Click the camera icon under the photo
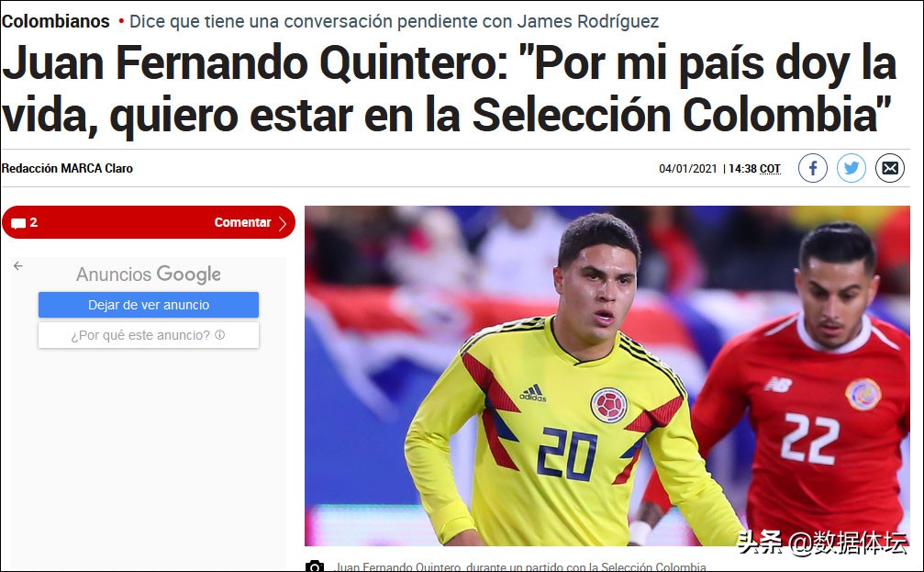 pos(315,566)
